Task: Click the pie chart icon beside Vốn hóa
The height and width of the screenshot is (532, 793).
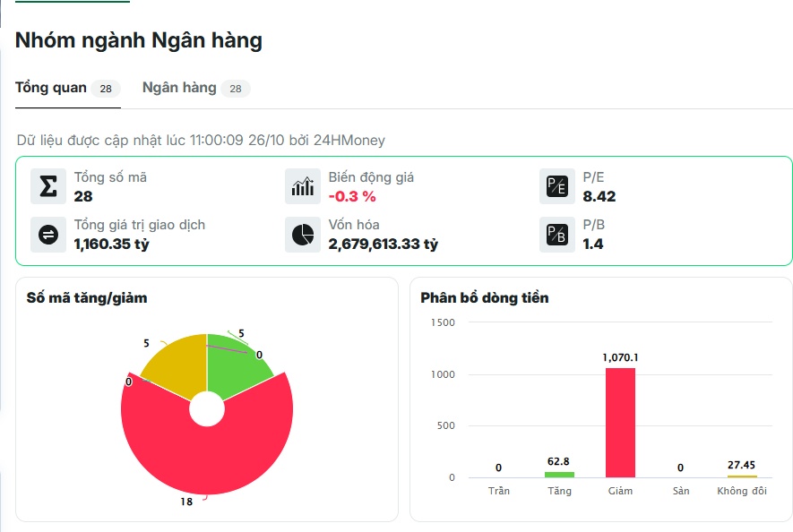Action: pyautogui.click(x=303, y=235)
